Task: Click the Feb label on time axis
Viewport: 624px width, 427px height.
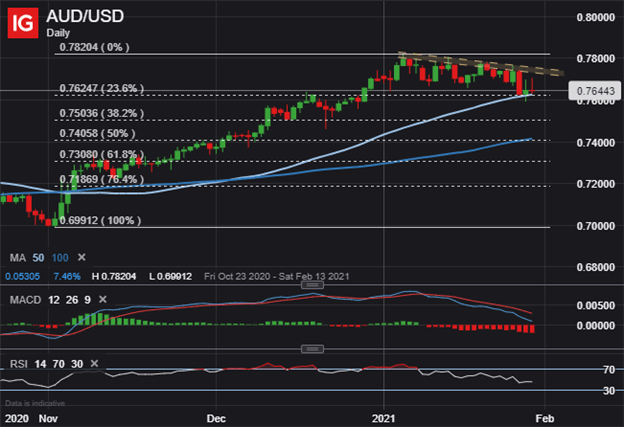Action: pos(544,419)
